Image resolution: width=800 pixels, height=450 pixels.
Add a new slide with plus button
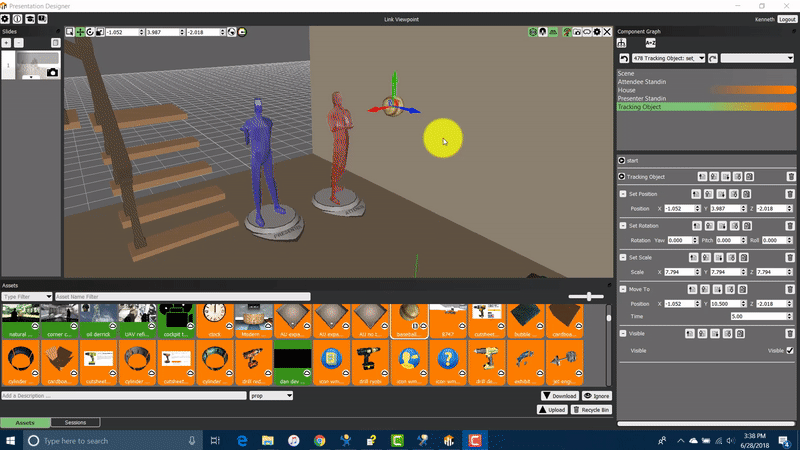point(7,43)
